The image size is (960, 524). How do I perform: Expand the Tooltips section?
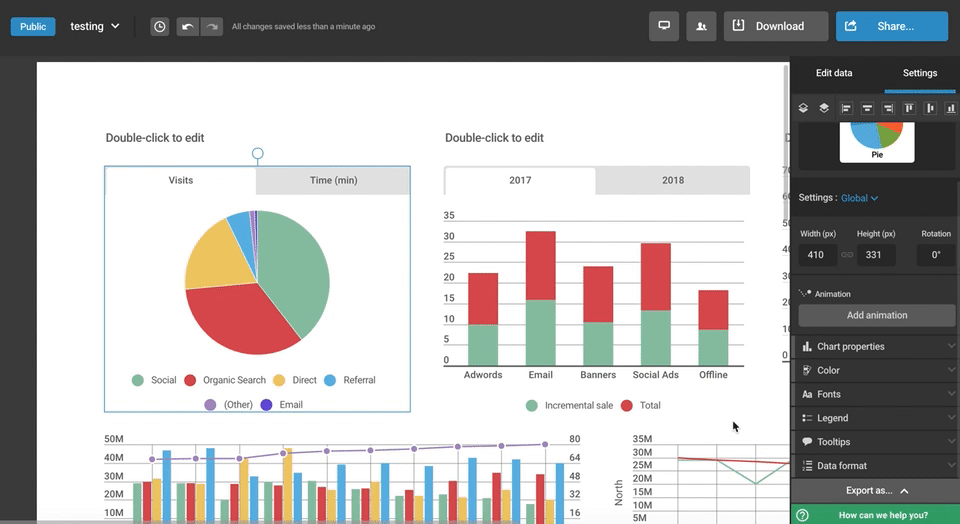click(877, 442)
